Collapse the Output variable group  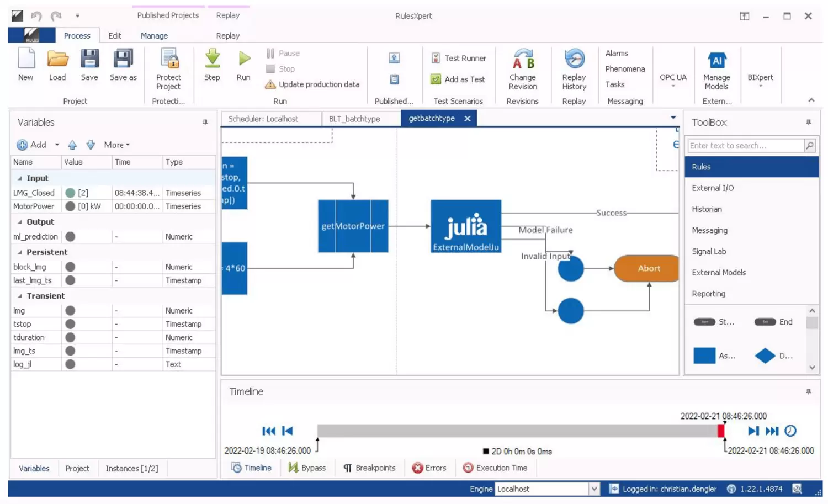pos(20,222)
